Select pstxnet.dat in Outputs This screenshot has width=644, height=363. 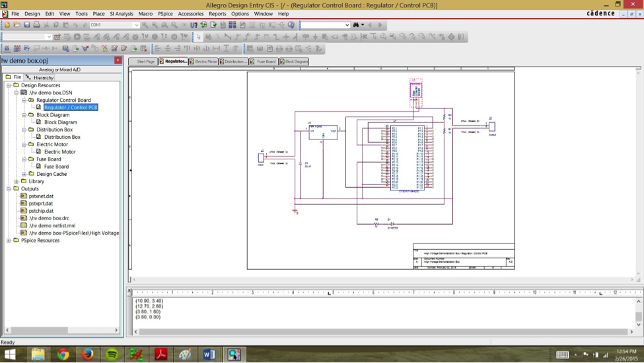(x=41, y=196)
